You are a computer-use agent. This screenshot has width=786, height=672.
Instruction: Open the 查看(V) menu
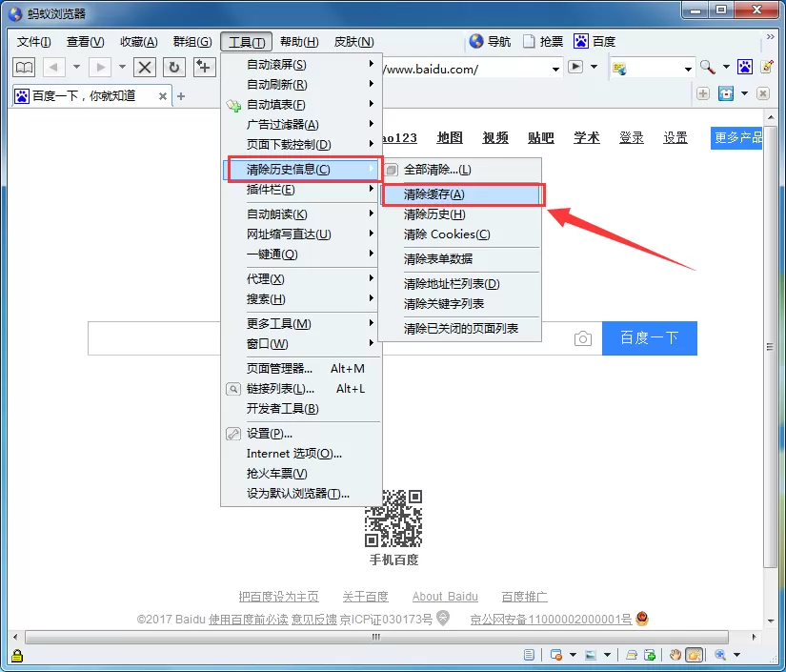click(x=85, y=42)
